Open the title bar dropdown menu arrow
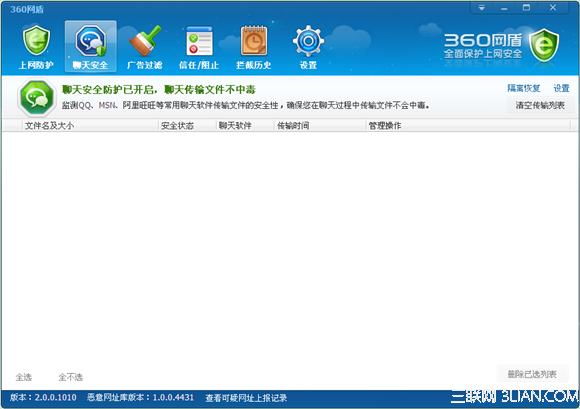 click(x=482, y=8)
